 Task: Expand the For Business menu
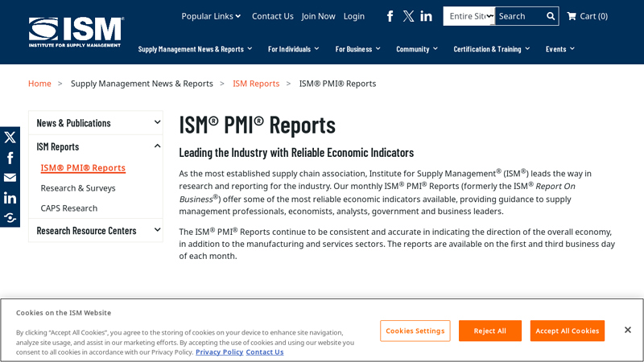357,49
